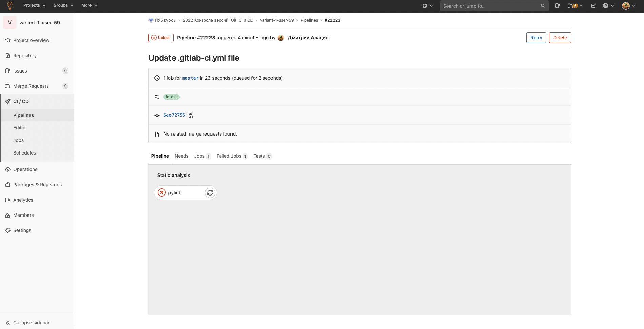
Task: Expand the Groups dropdown menu
Action: (x=63, y=5)
